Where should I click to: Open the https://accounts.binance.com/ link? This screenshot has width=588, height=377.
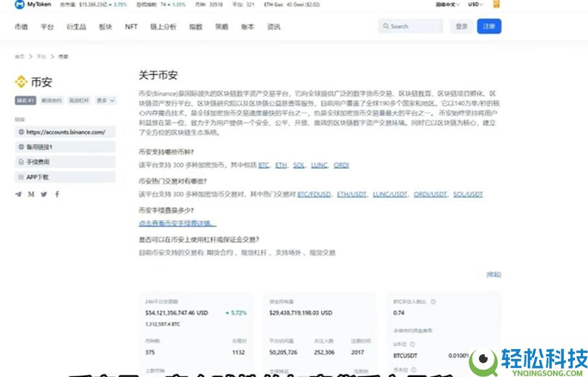[65, 132]
